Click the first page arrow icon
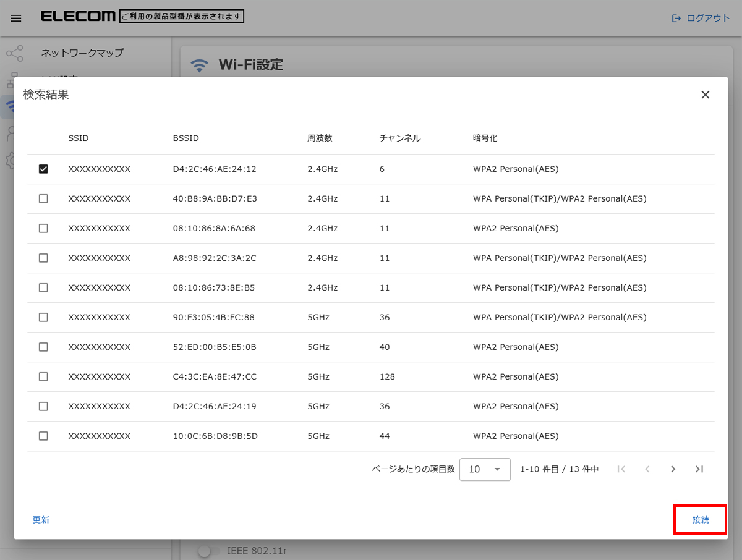 coord(621,469)
